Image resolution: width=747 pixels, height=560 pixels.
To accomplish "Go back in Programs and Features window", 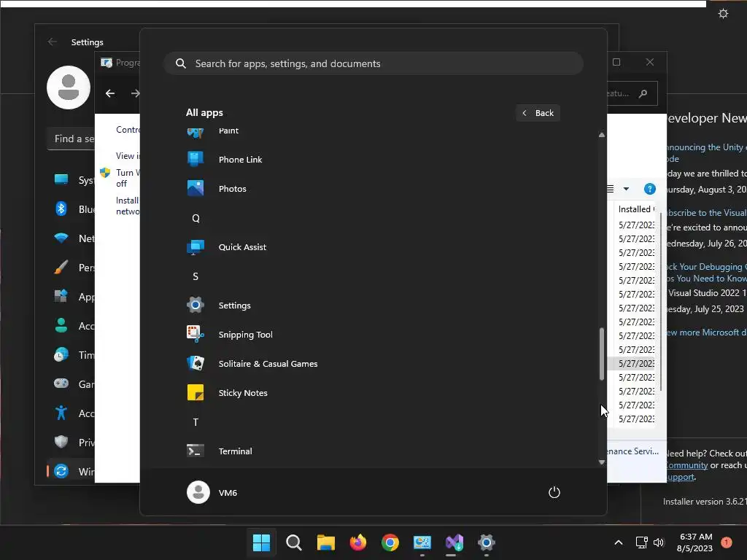I will click(x=110, y=93).
